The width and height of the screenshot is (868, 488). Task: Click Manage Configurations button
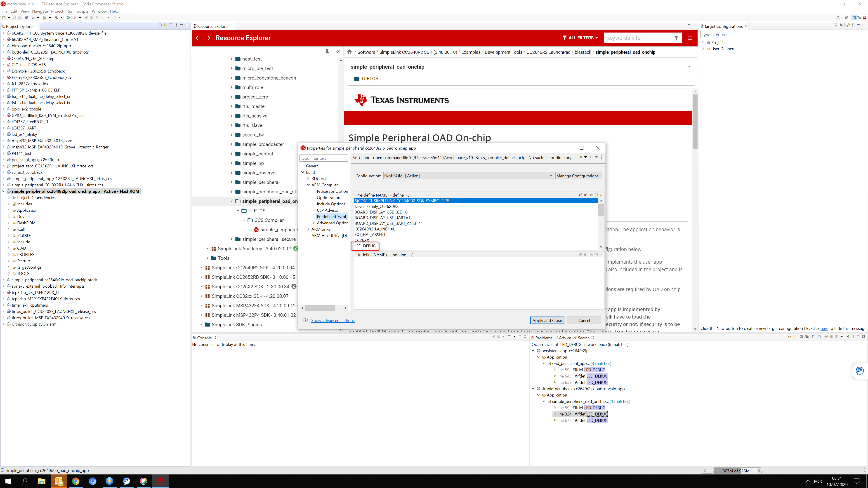tap(579, 176)
